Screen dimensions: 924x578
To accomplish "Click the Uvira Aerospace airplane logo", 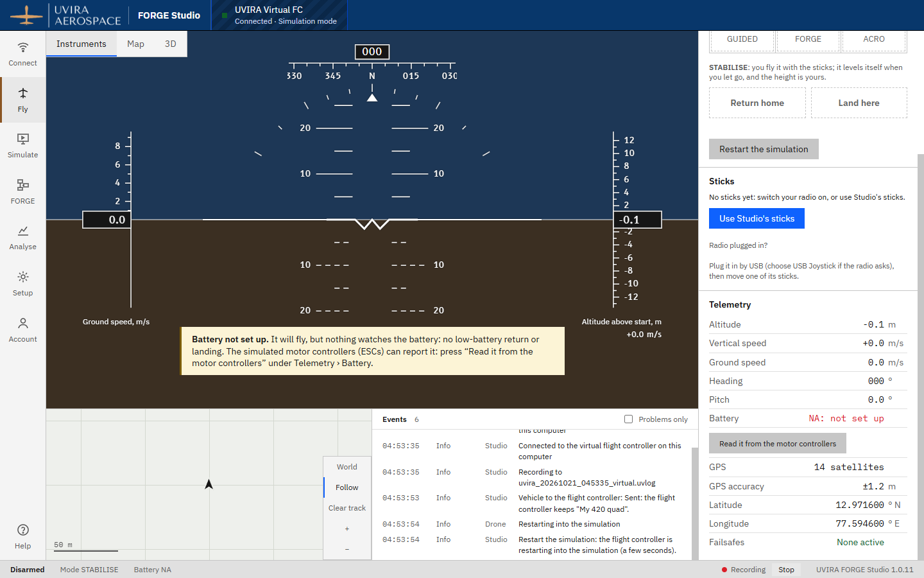I will tap(26, 15).
